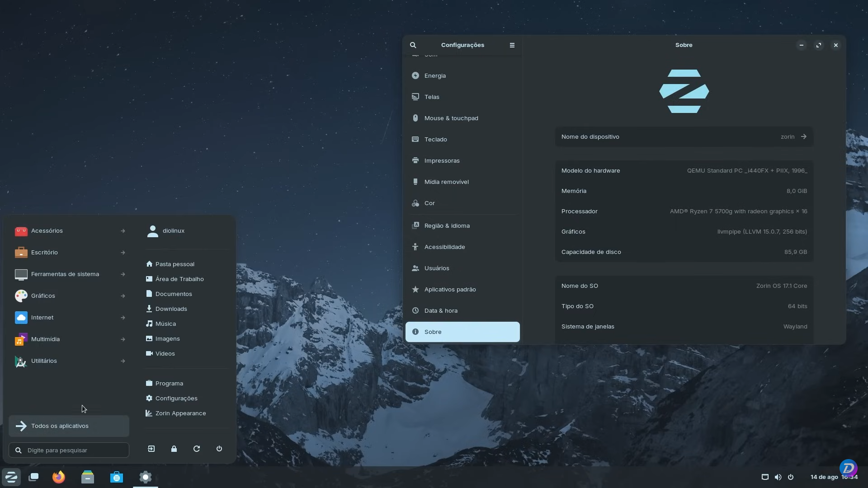Open the hamburger menu in Configurações

pos(512,45)
